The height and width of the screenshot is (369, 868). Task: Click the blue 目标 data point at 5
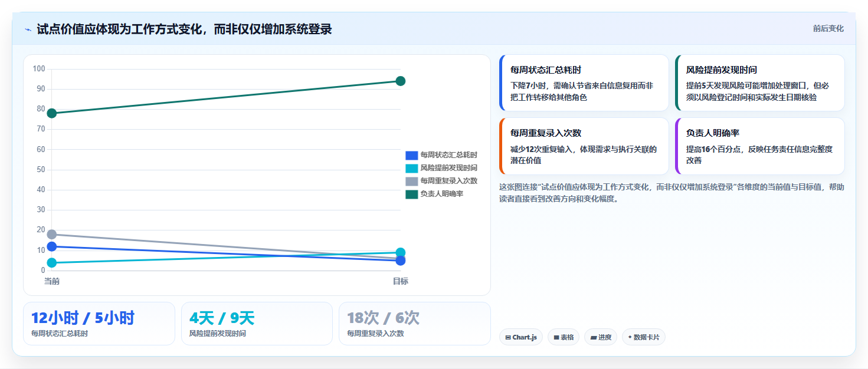[x=401, y=261]
